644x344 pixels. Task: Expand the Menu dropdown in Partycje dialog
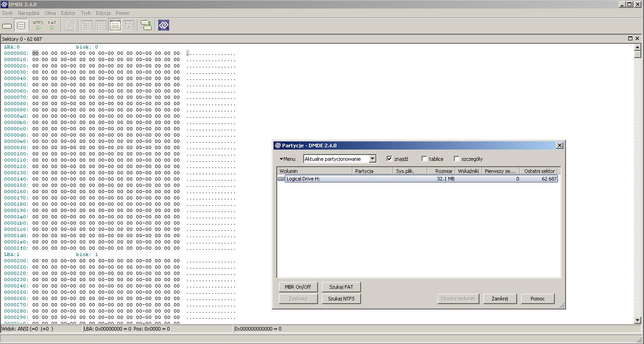click(287, 159)
